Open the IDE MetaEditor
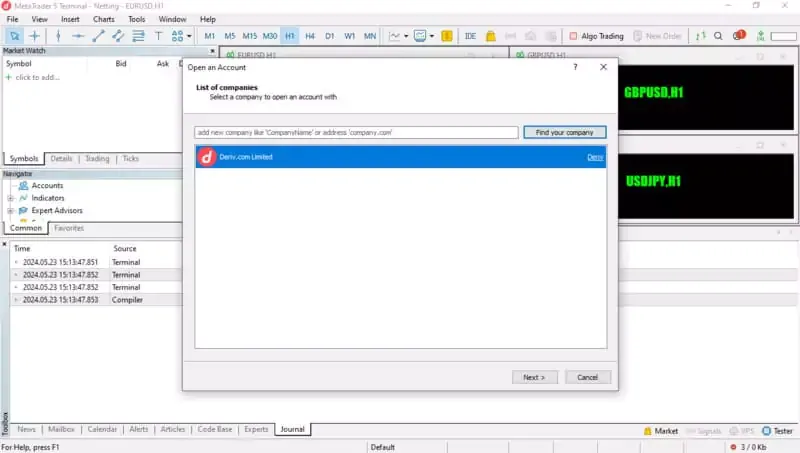 pos(470,36)
